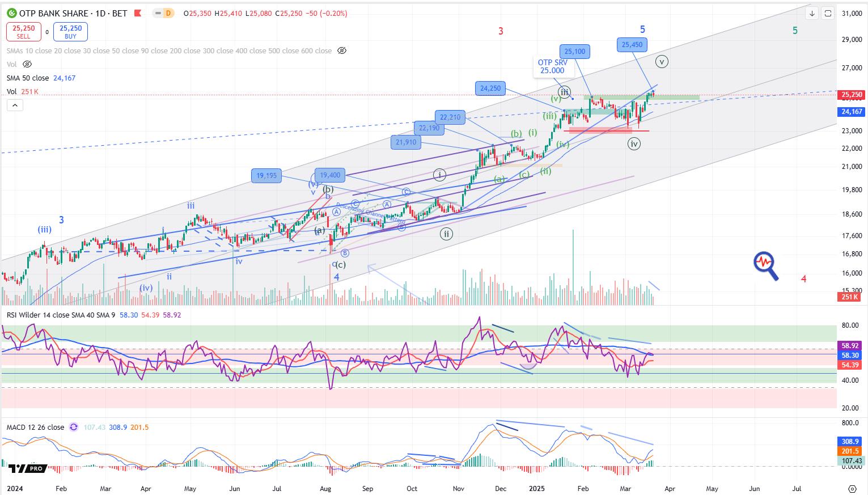
Task: Click the RSI 58.92 purple axis tag
Action: coord(851,345)
